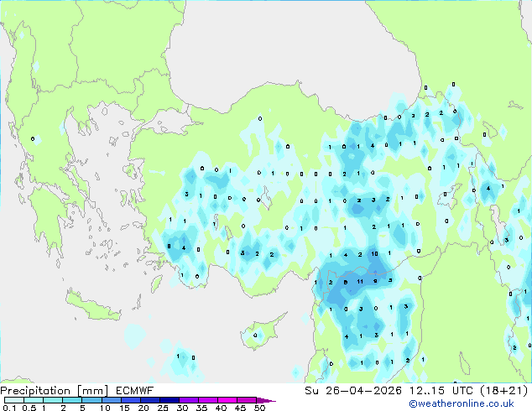The width and height of the screenshot is (532, 411).
Task: Click the '0.1' legend scale label
Action: [x=9, y=408]
